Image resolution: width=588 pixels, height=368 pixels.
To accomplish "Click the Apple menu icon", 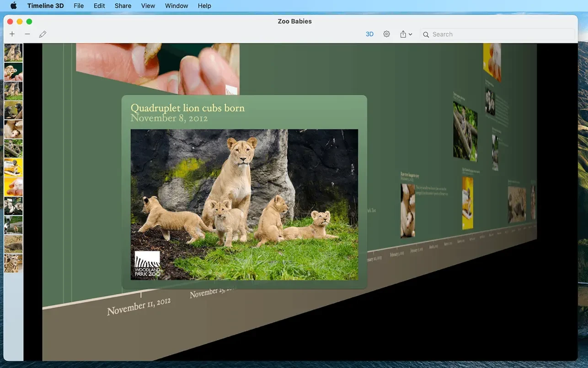I will pyautogui.click(x=13, y=6).
